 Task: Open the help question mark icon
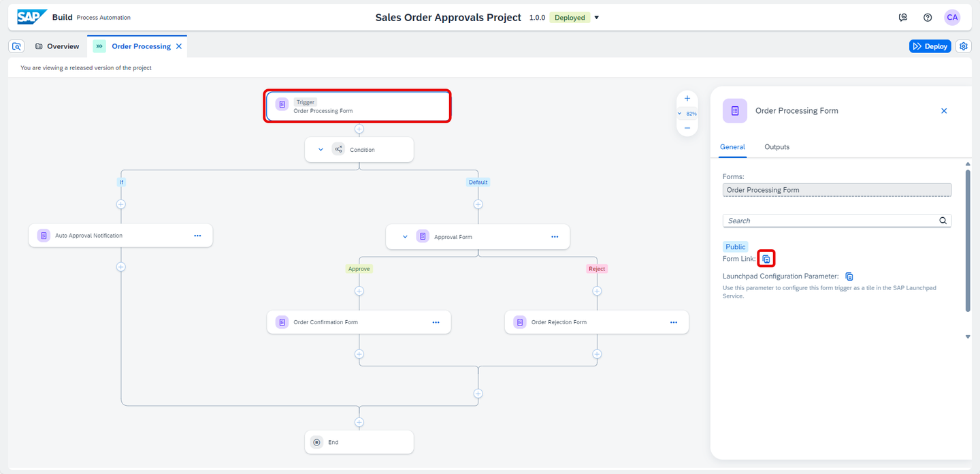point(928,18)
